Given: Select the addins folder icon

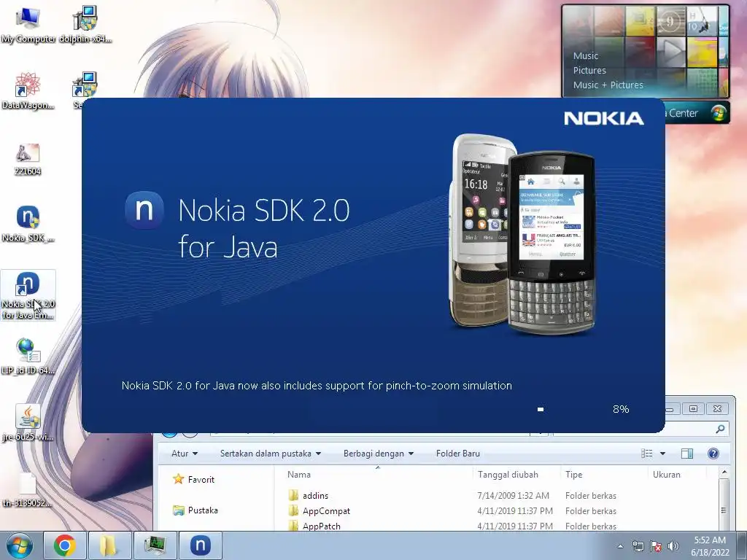Looking at the screenshot, I should pos(293,495).
